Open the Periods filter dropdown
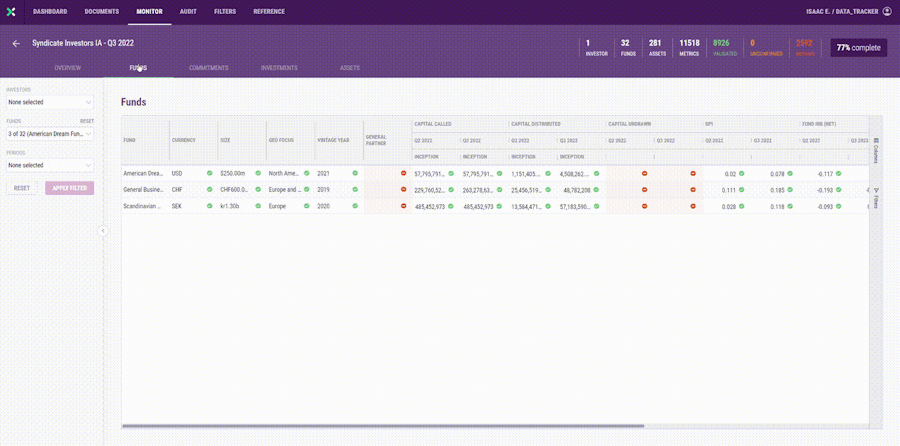 click(50, 165)
